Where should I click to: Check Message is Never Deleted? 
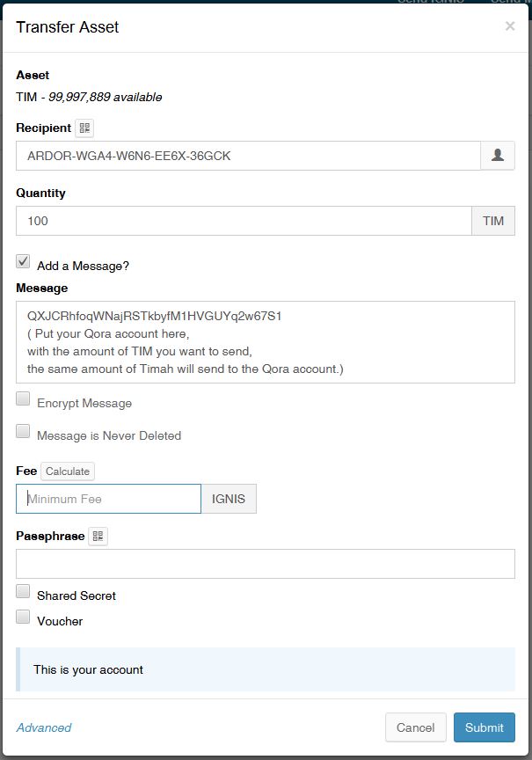point(23,432)
